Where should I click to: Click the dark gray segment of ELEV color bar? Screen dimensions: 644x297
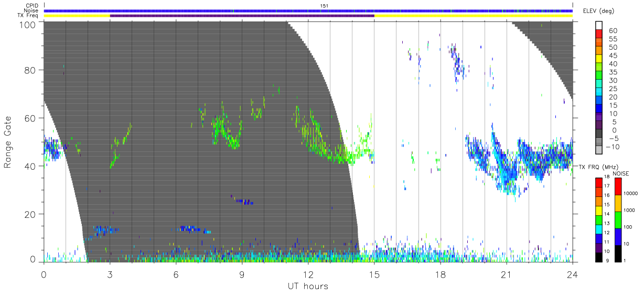[599, 133]
